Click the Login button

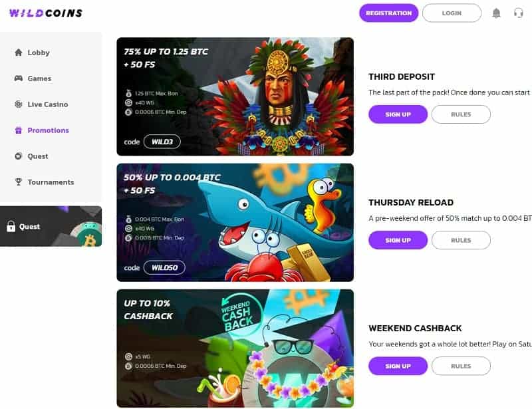452,13
